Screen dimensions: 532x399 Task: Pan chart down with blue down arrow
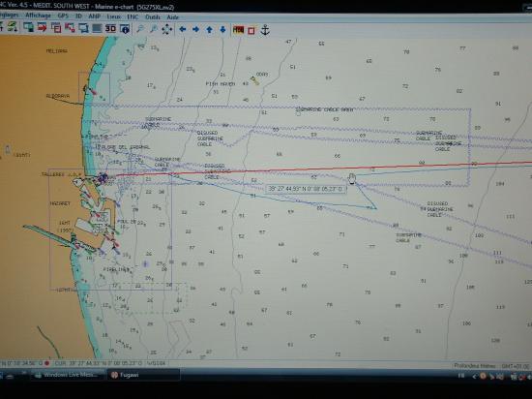222,30
